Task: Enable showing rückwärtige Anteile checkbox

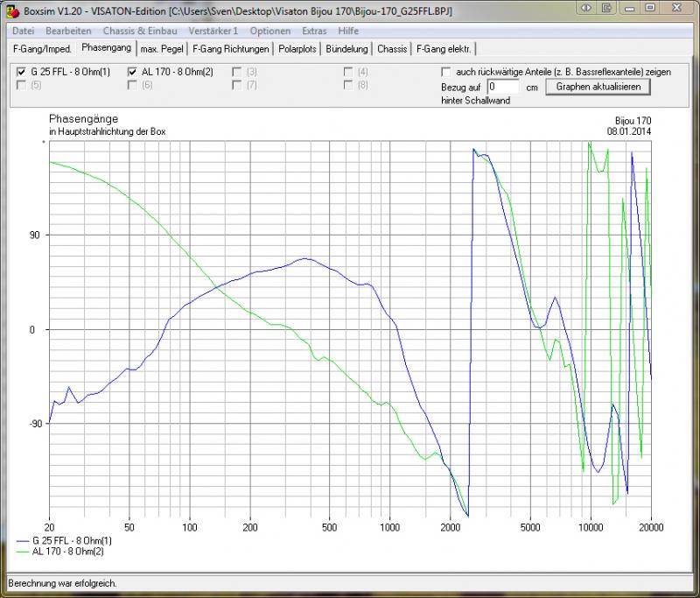Action: click(x=446, y=72)
